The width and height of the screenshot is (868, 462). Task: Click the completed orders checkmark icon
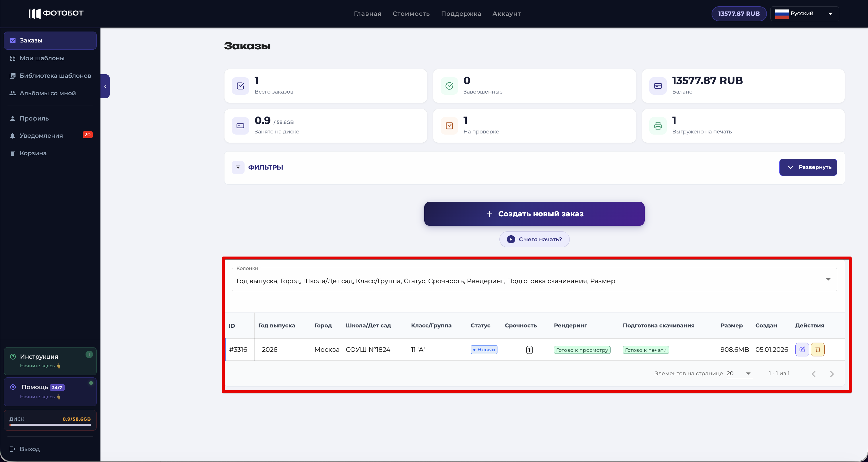(449, 86)
